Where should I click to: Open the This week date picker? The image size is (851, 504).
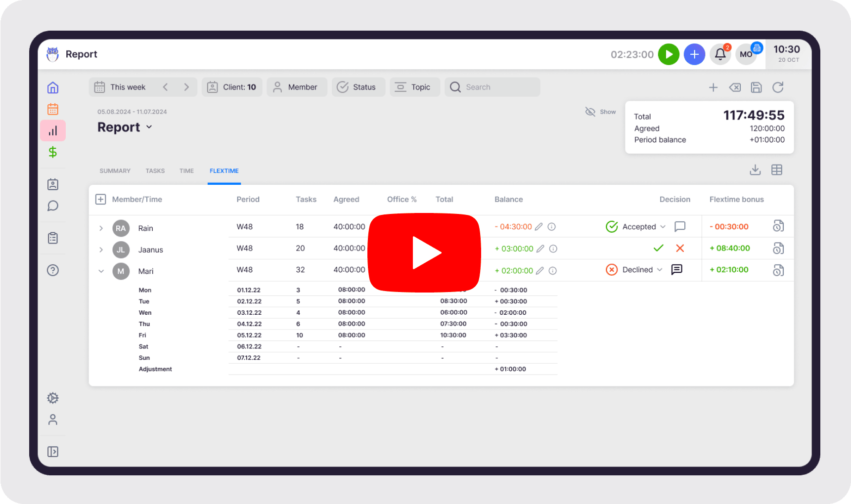tap(121, 87)
